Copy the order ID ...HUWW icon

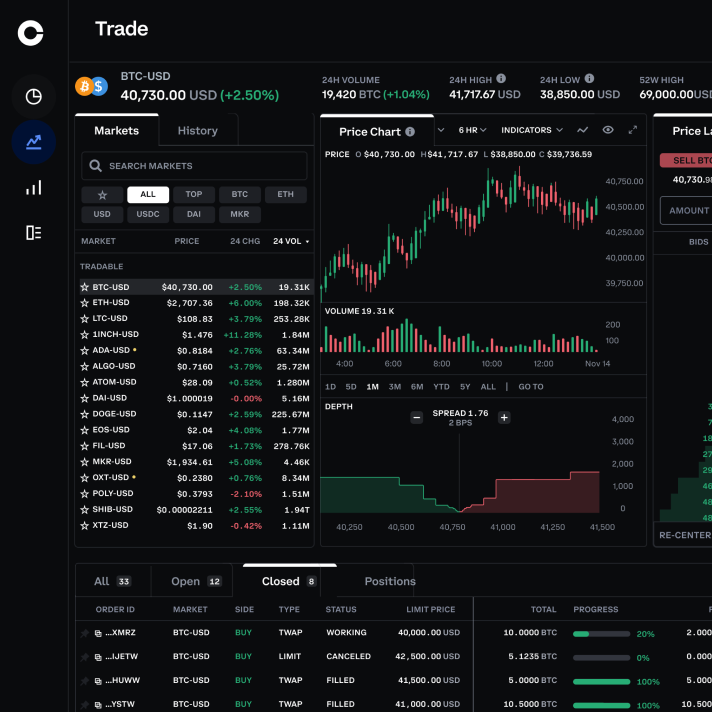tap(98, 681)
